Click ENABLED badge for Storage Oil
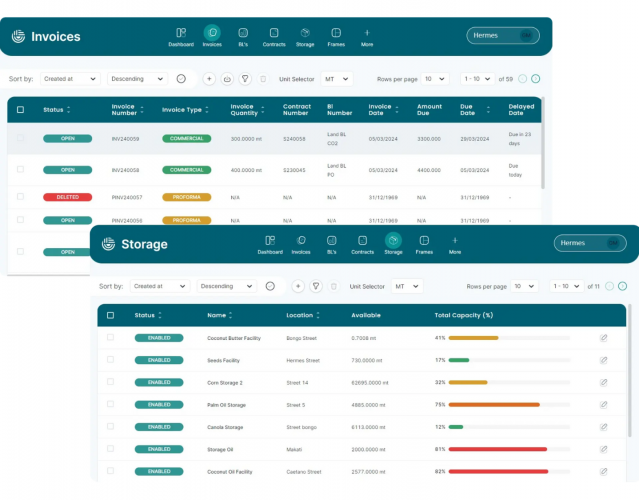Screen dimensions: 639x500 pos(159,449)
